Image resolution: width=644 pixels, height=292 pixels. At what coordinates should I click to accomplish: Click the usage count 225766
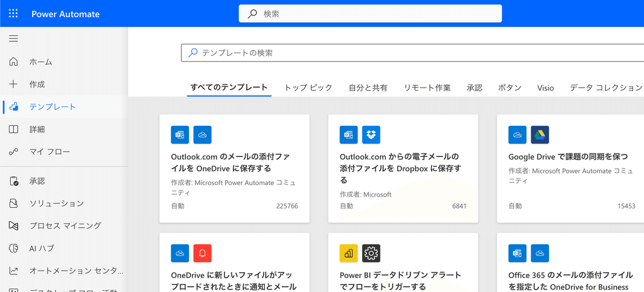(287, 206)
